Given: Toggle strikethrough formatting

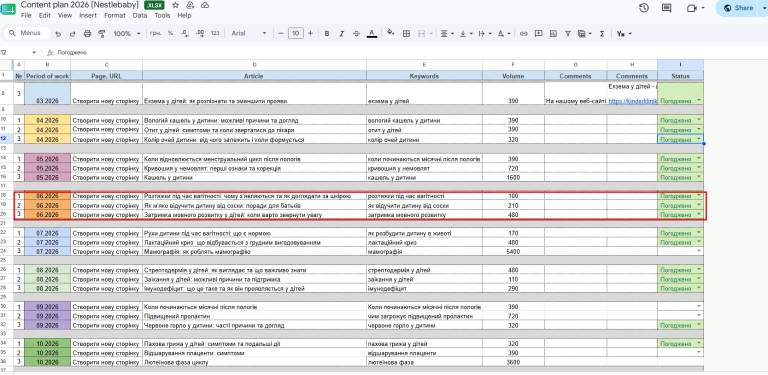Looking at the screenshot, I should [x=357, y=34].
